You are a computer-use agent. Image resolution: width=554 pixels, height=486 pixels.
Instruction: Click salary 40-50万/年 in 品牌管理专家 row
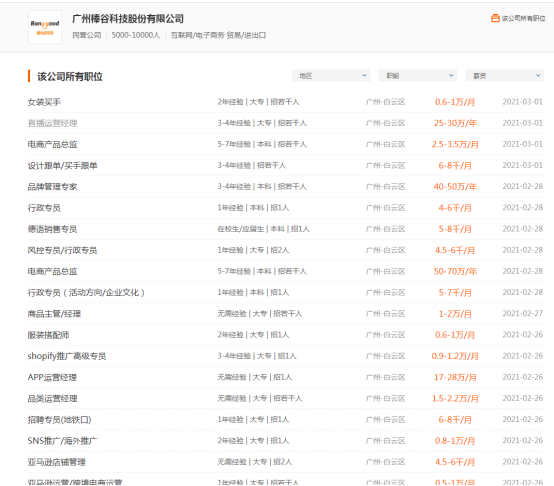click(455, 187)
